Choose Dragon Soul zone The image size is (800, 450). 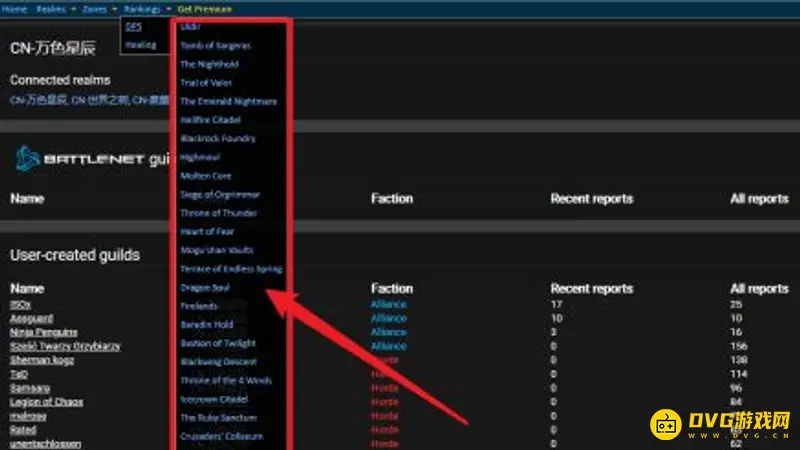(205, 288)
